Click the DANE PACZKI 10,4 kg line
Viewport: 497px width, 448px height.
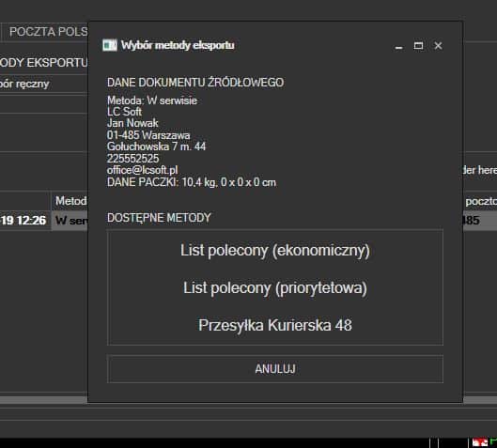[x=192, y=182]
